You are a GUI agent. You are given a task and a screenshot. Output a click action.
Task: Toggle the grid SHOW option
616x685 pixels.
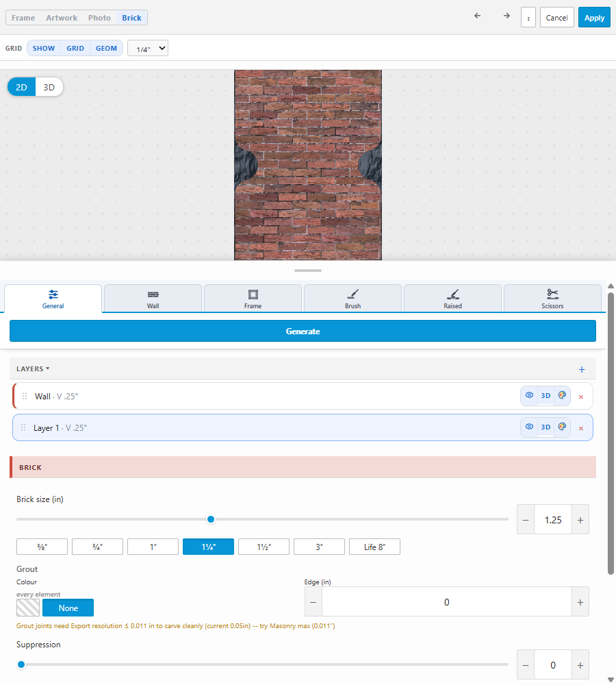[x=44, y=48]
